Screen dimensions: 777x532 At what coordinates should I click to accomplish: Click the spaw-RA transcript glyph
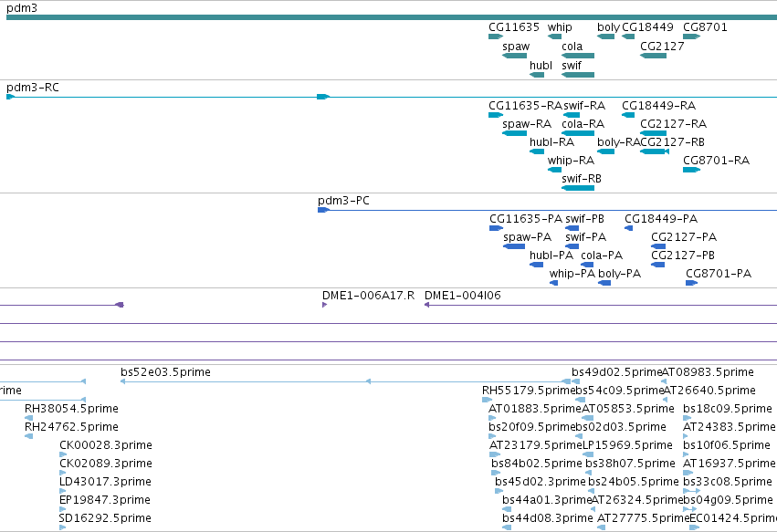(x=514, y=133)
